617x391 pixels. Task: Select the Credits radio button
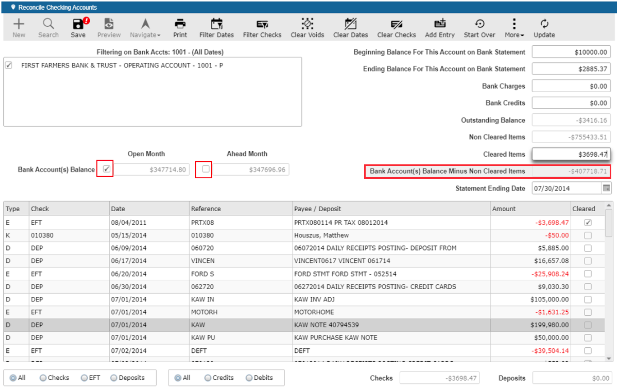pyautogui.click(x=208, y=378)
